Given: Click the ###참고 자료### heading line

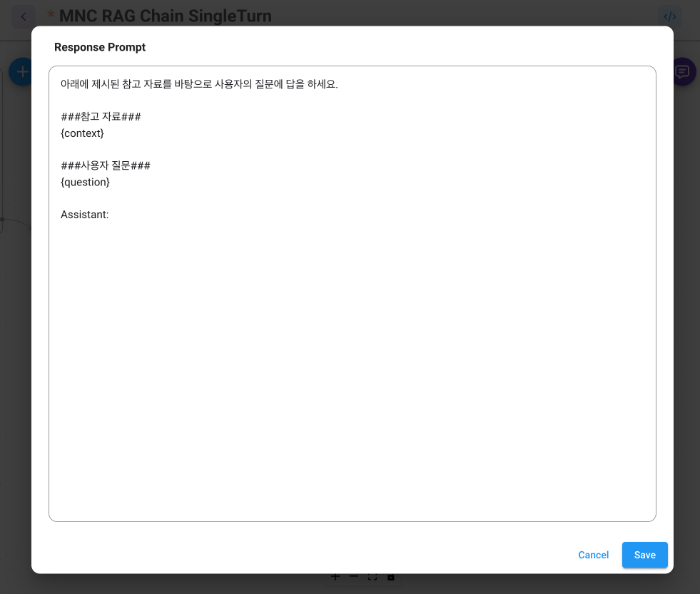Looking at the screenshot, I should pyautogui.click(x=101, y=116).
